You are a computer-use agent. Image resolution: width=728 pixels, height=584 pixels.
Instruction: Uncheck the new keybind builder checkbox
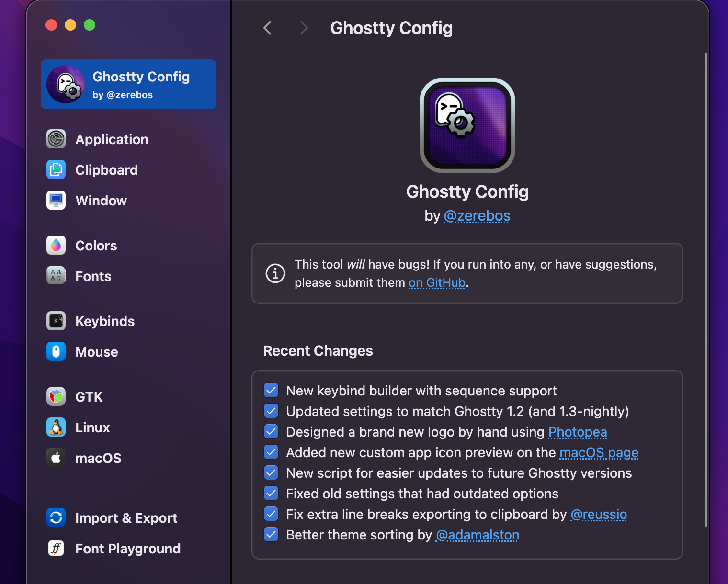click(x=271, y=391)
